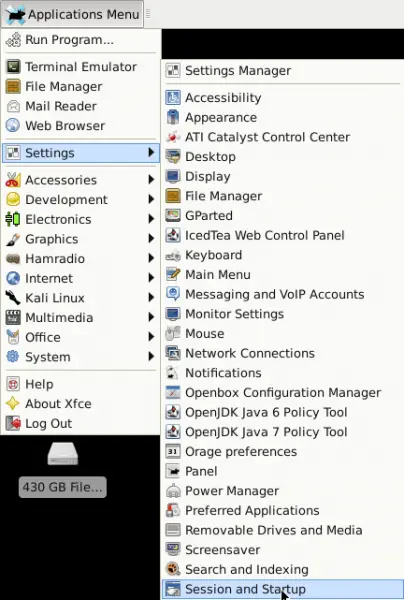The image size is (404, 600).
Task: Click the Applications Menu button
Action: [x=72, y=14]
